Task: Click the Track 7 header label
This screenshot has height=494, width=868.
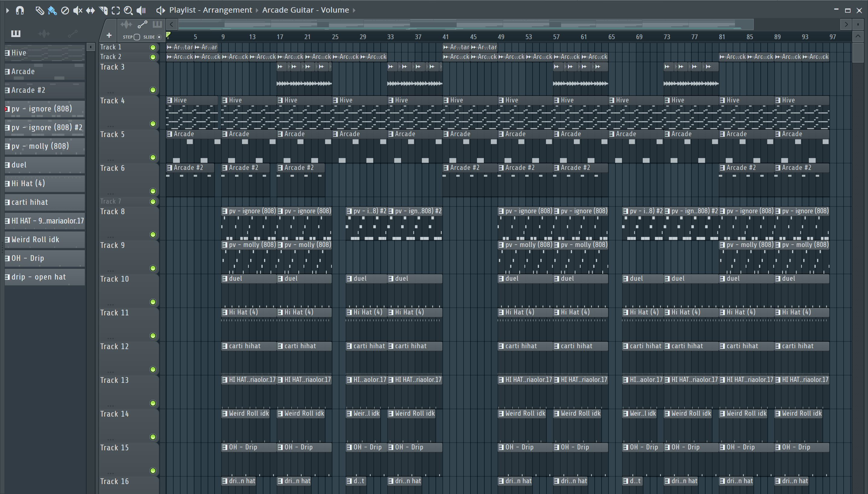Action: point(111,202)
